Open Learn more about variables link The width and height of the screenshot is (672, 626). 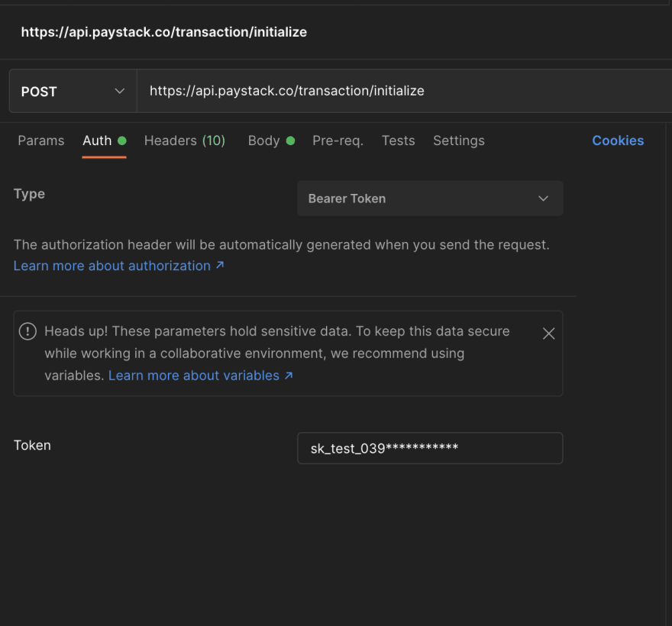pyautogui.click(x=201, y=376)
